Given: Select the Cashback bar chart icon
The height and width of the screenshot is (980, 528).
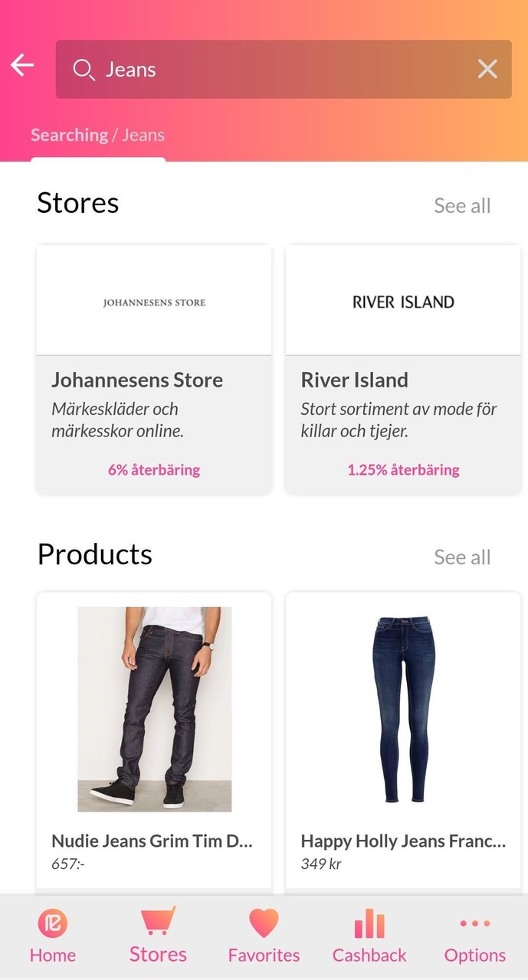Looking at the screenshot, I should tap(369, 923).
